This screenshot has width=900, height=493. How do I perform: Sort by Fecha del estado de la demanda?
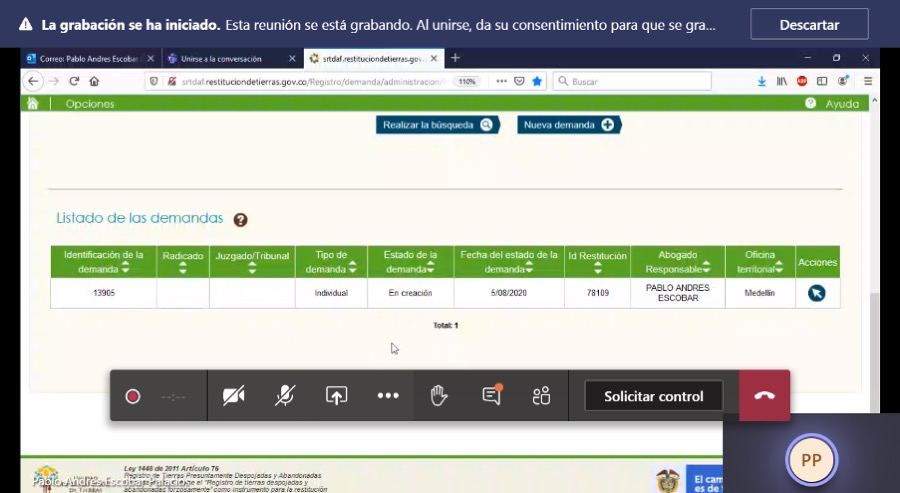pyautogui.click(x=529, y=267)
